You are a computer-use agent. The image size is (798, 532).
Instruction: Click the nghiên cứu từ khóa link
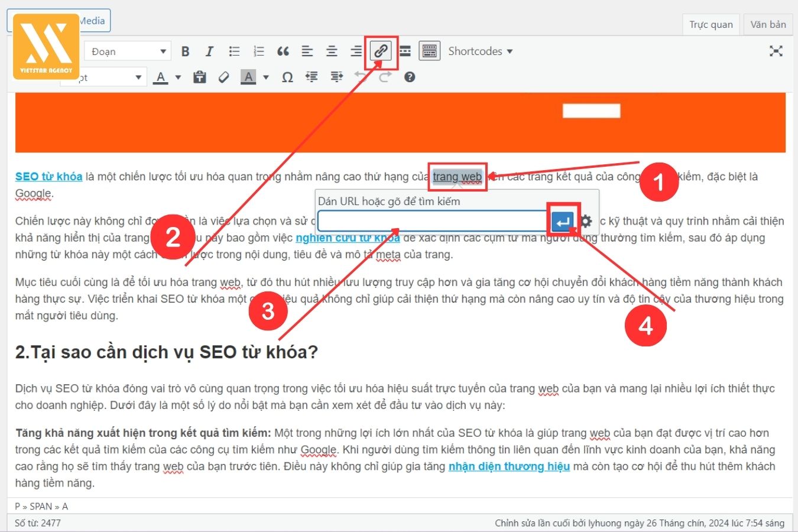(348, 238)
